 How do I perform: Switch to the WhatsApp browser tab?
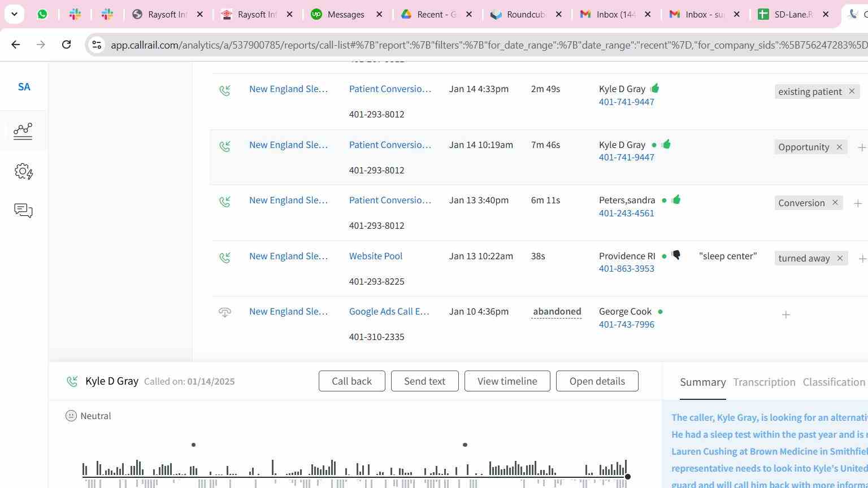coord(42,14)
